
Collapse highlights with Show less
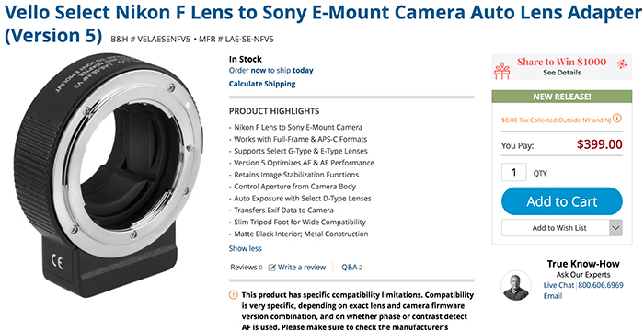pos(246,248)
